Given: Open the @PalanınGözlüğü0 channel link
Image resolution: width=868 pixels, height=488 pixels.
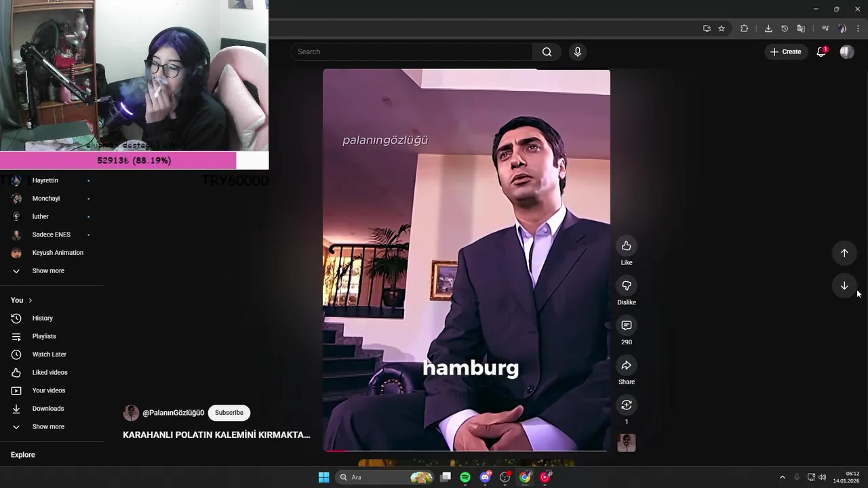Looking at the screenshot, I should click(173, 413).
